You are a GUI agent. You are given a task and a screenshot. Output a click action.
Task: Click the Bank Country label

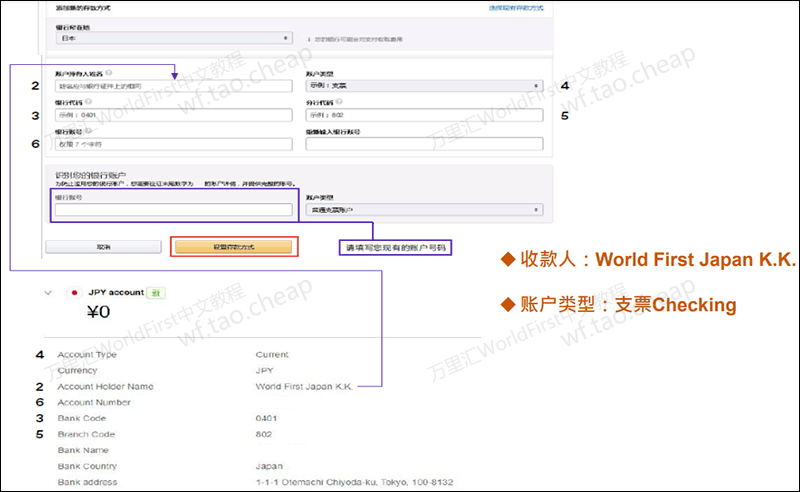pos(87,466)
